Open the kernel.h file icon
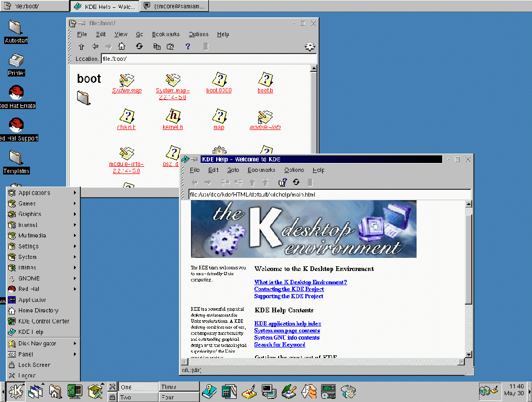This screenshot has width=532, height=402. click(173, 116)
